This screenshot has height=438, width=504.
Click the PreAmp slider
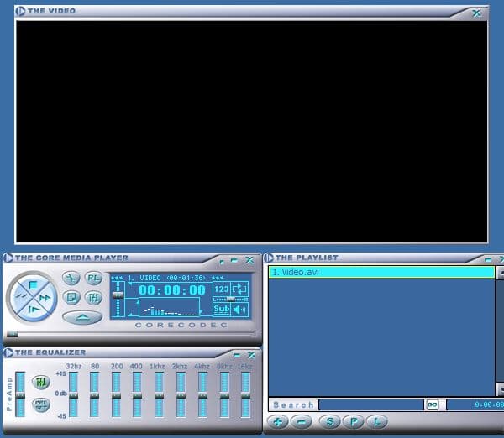[20, 394]
